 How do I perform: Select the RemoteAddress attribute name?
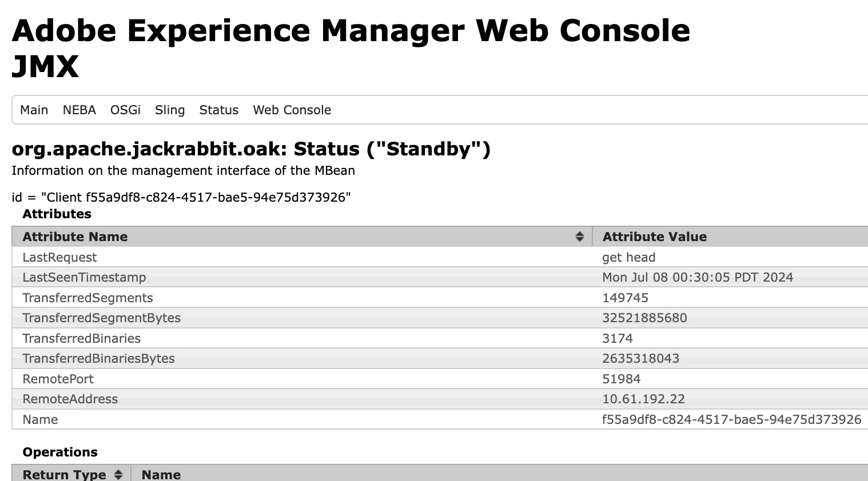point(70,399)
